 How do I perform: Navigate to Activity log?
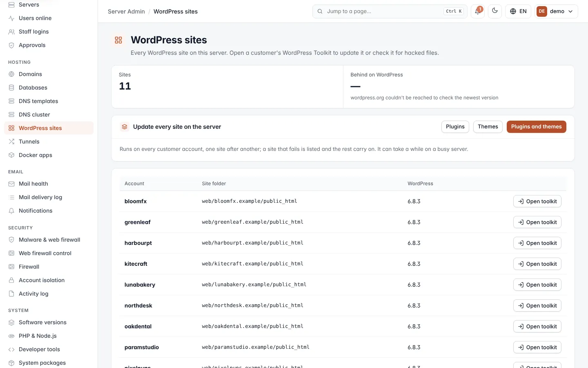point(49,294)
